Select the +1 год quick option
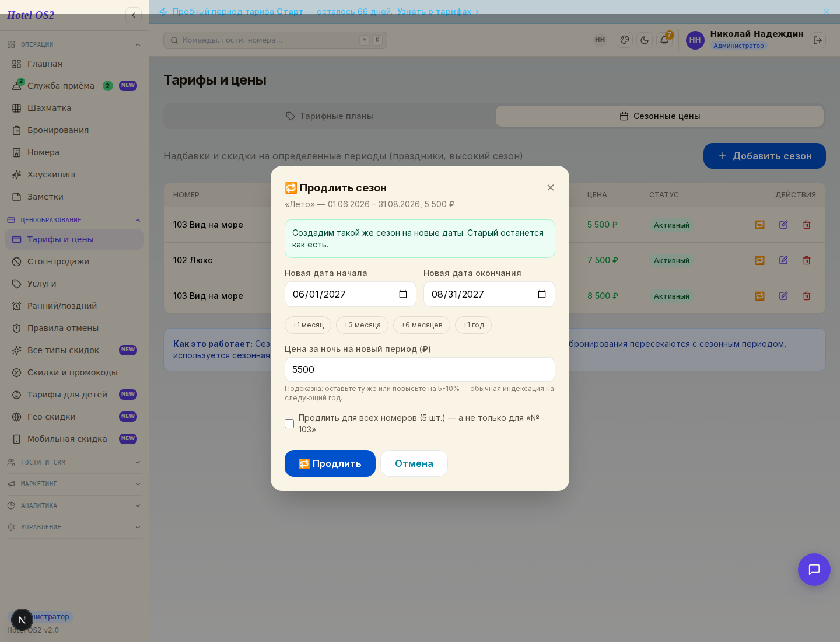This screenshot has width=840, height=642. click(473, 325)
